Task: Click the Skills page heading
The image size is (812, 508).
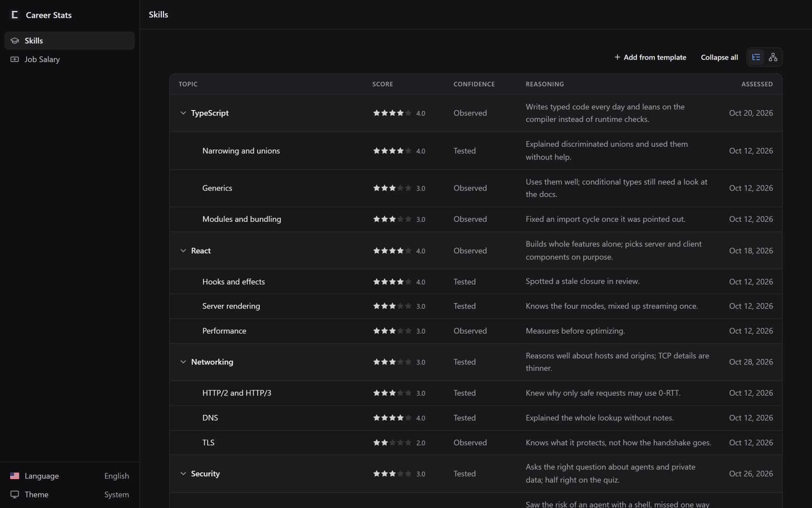Action: [x=159, y=15]
